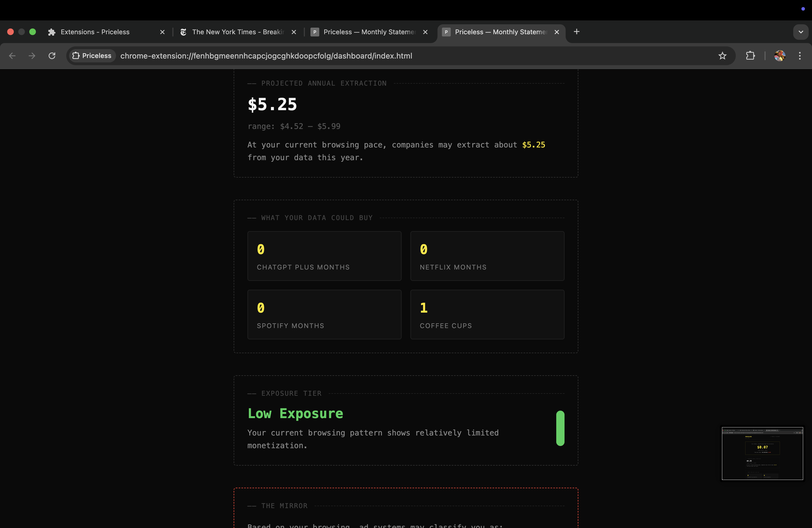
Task: Bookmark this page with the star icon
Action: click(x=722, y=56)
